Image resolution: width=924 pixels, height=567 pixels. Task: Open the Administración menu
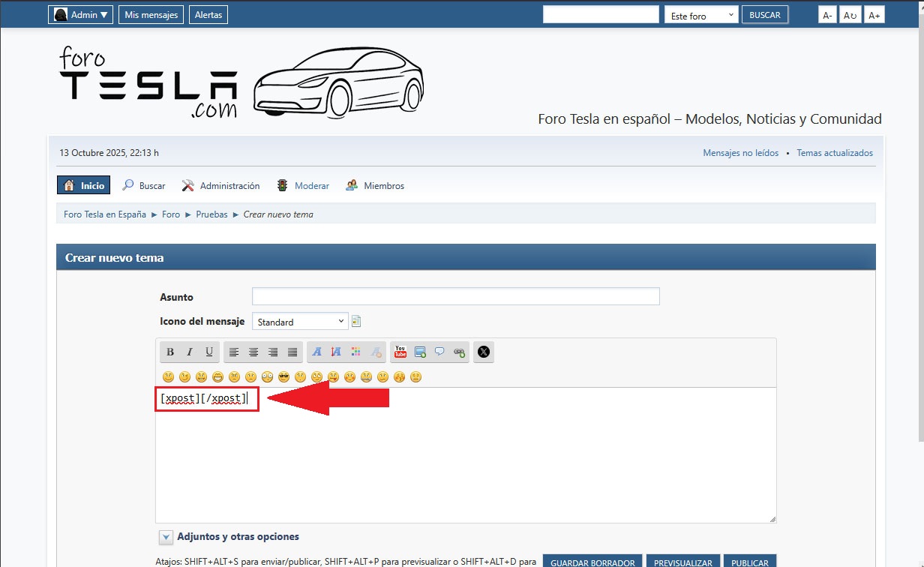click(221, 185)
